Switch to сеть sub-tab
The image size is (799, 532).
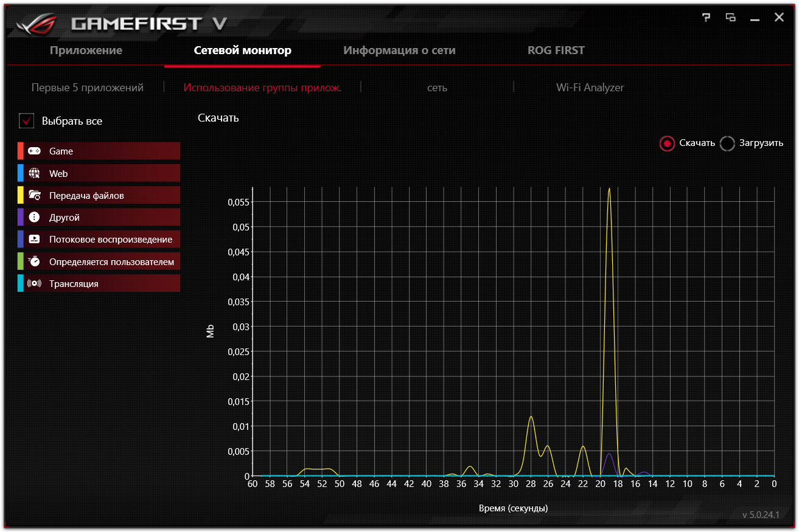[437, 88]
